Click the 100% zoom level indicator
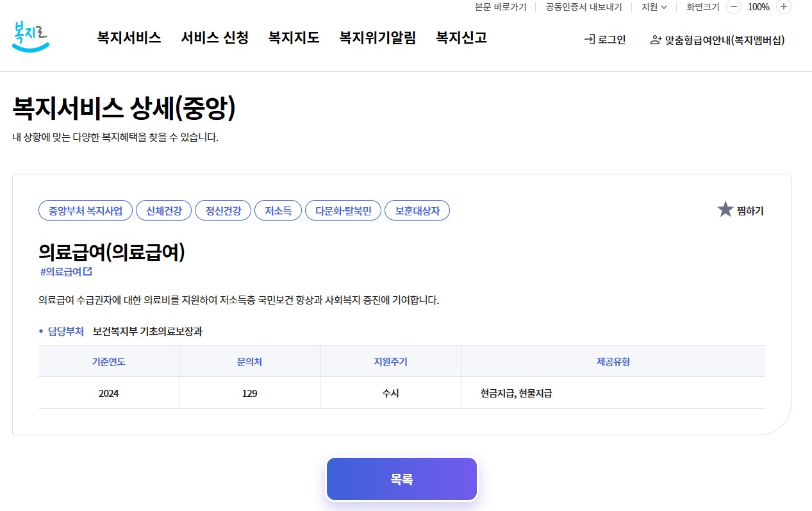This screenshot has width=812, height=511. click(x=759, y=7)
